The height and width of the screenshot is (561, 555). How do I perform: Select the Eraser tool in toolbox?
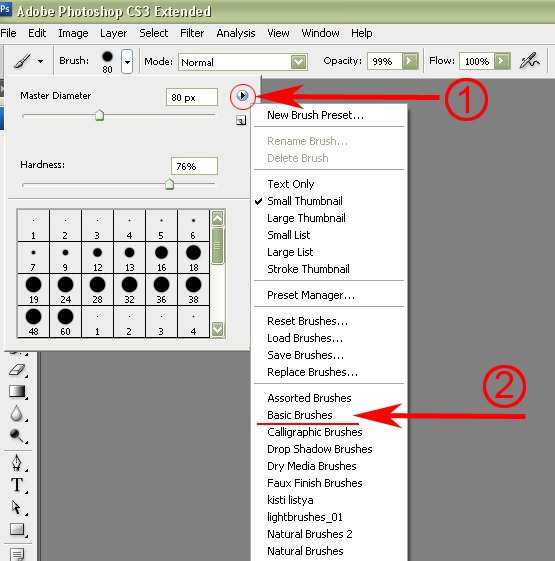[16, 370]
